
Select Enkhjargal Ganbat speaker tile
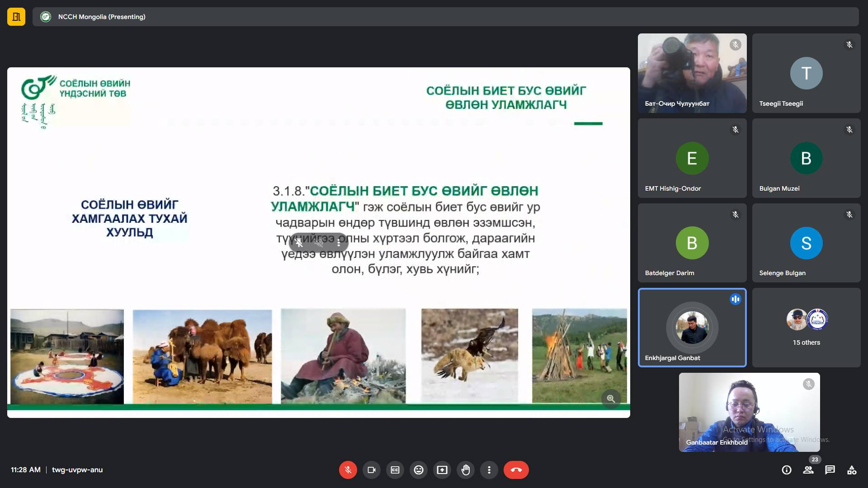click(692, 328)
